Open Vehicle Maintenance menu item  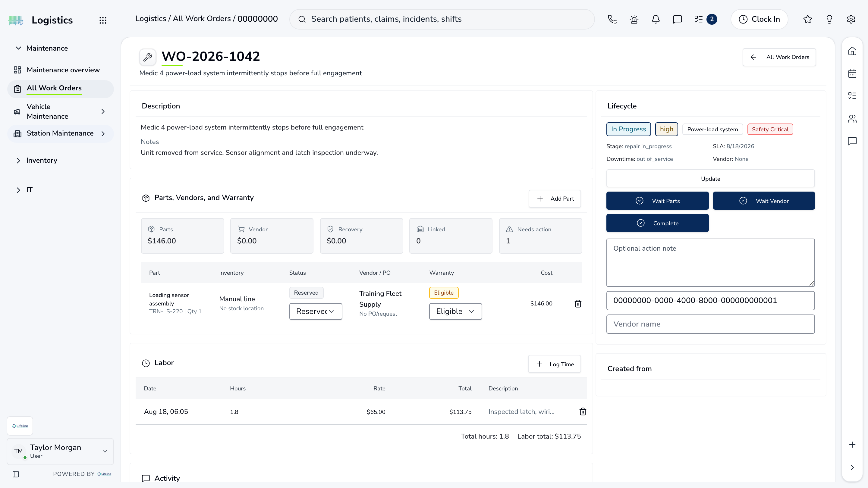[x=61, y=111]
